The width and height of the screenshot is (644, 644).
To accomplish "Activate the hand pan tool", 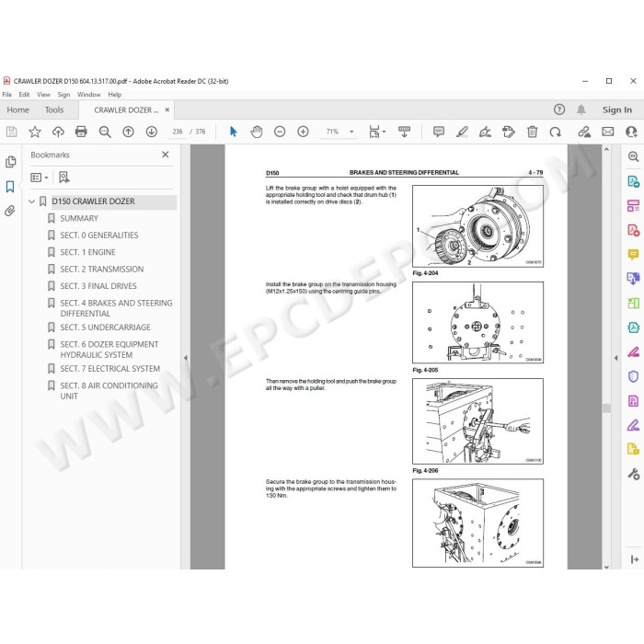I will (x=257, y=132).
